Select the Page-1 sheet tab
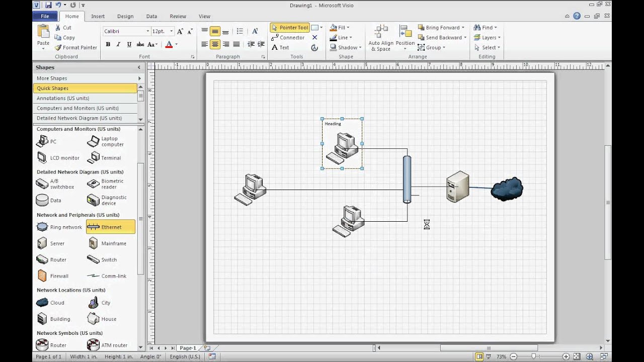Image resolution: width=644 pixels, height=362 pixels. coord(188,348)
